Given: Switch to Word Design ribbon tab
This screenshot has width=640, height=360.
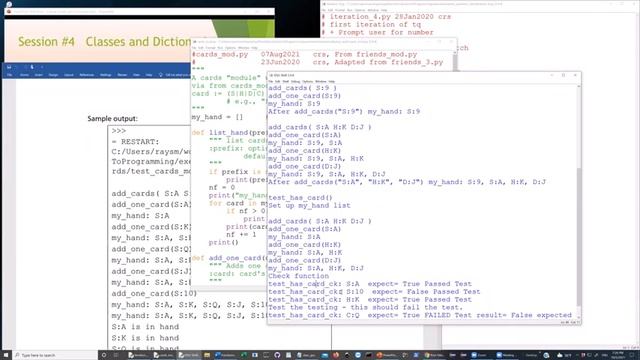Looking at the screenshot, I should [53, 75].
